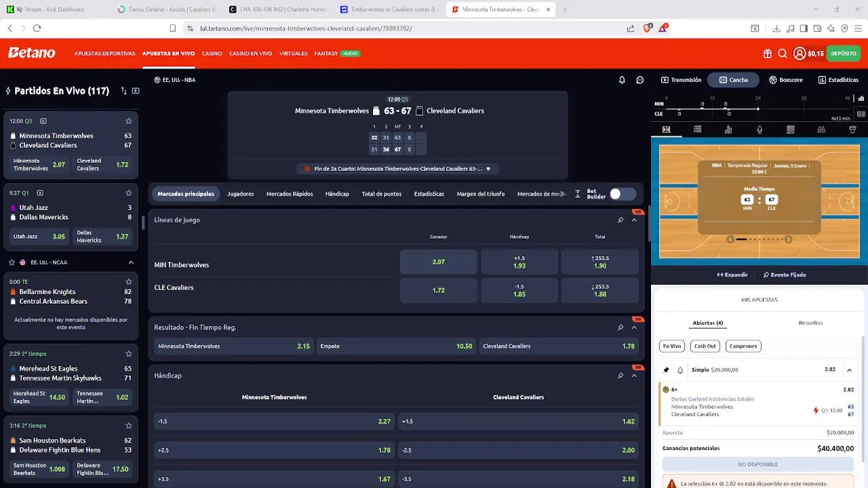Open the Estadísticas markets tab
The width and height of the screenshot is (868, 488).
pyautogui.click(x=429, y=194)
